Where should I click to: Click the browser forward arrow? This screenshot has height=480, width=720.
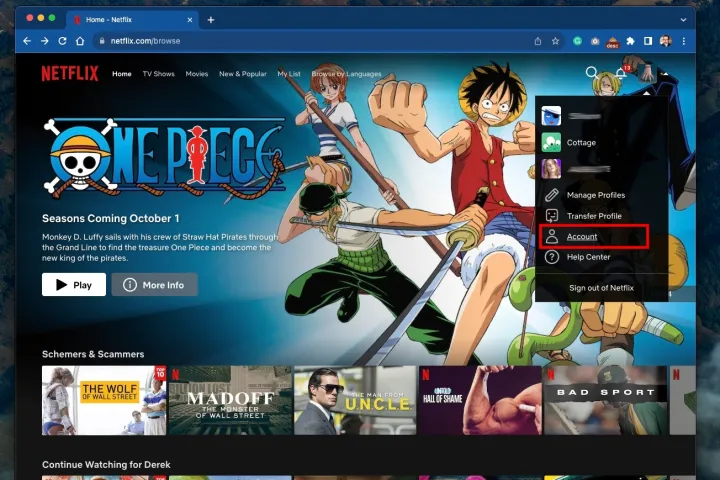[45, 41]
